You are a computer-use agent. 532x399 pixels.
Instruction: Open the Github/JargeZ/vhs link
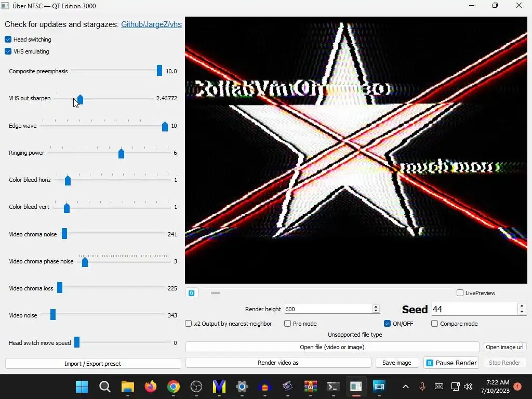(x=151, y=24)
